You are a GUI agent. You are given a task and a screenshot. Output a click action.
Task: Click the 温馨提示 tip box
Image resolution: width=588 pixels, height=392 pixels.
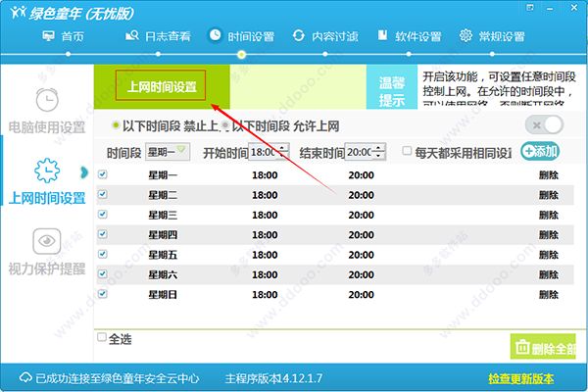coord(392,87)
